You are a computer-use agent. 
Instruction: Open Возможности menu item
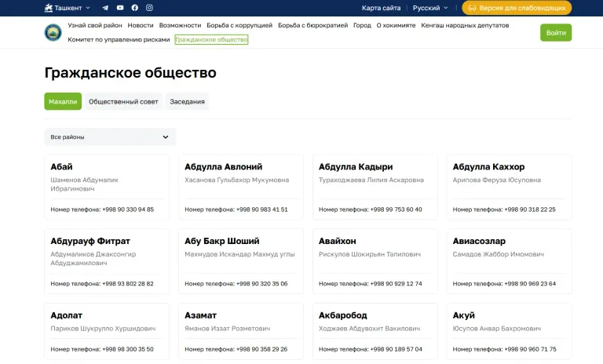click(180, 25)
